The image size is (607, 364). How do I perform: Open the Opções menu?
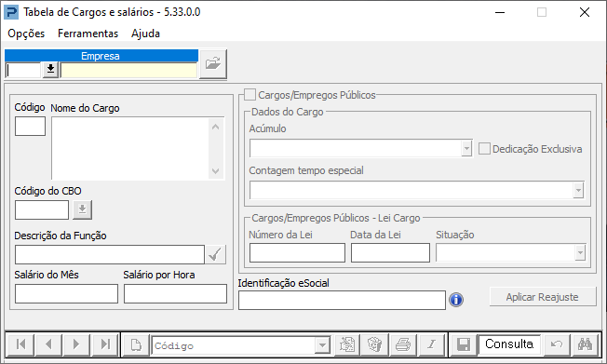[x=26, y=34]
